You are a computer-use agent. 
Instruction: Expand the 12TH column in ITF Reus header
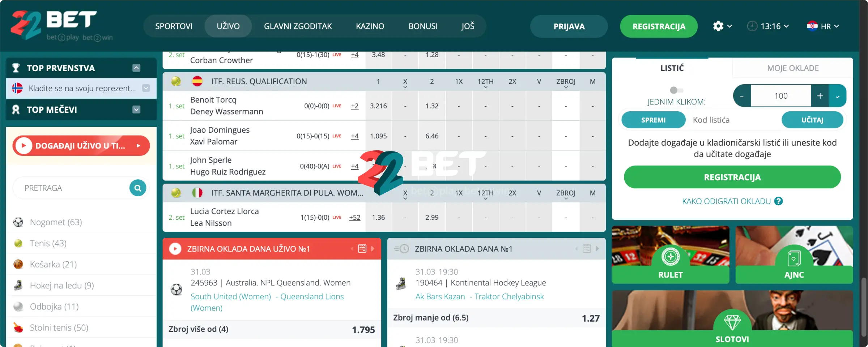[x=485, y=87]
